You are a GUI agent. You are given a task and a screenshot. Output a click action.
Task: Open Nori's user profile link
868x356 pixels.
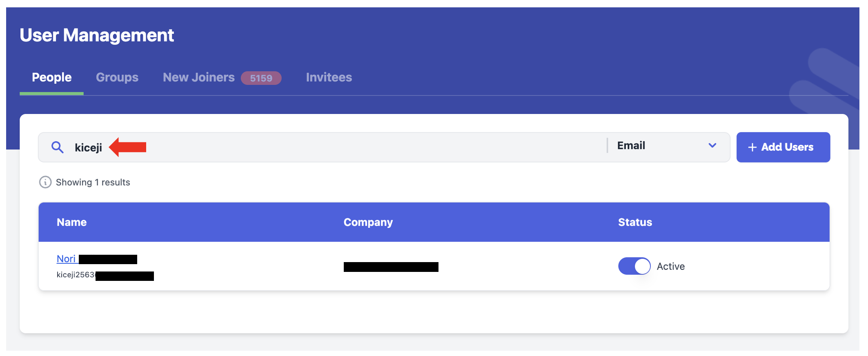pos(67,258)
